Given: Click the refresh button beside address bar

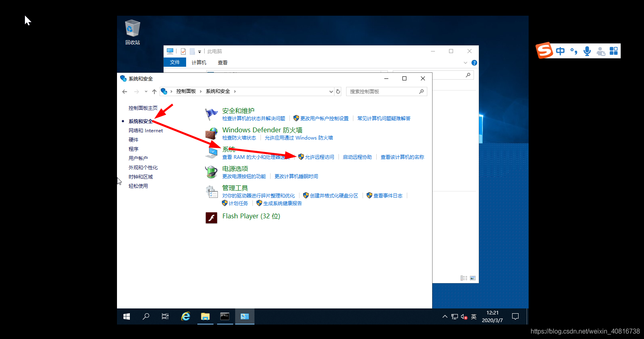Looking at the screenshot, I should point(338,92).
